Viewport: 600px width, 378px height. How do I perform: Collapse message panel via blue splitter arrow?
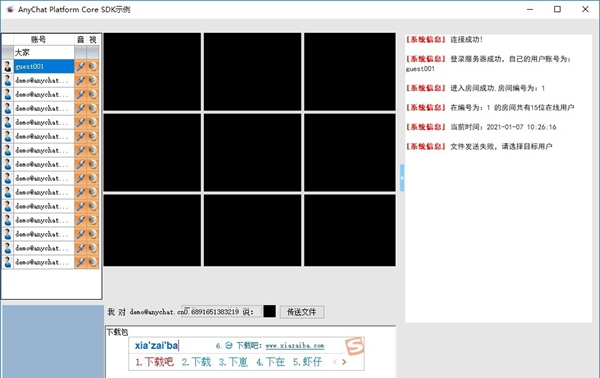pos(402,178)
